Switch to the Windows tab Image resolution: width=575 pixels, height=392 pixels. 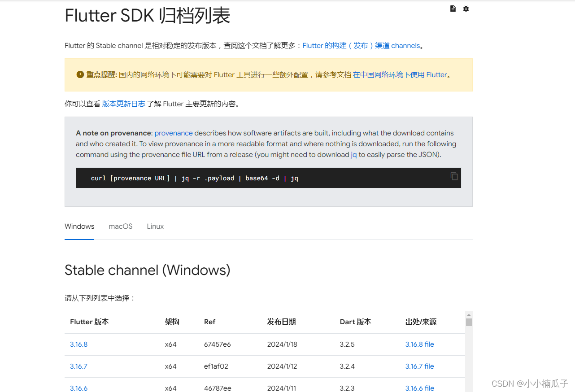point(79,226)
